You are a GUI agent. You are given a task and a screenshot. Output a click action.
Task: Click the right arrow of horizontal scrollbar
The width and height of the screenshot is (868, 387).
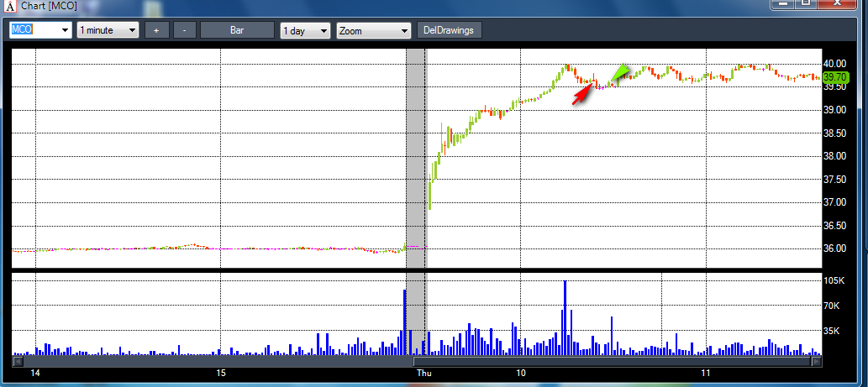click(817, 362)
